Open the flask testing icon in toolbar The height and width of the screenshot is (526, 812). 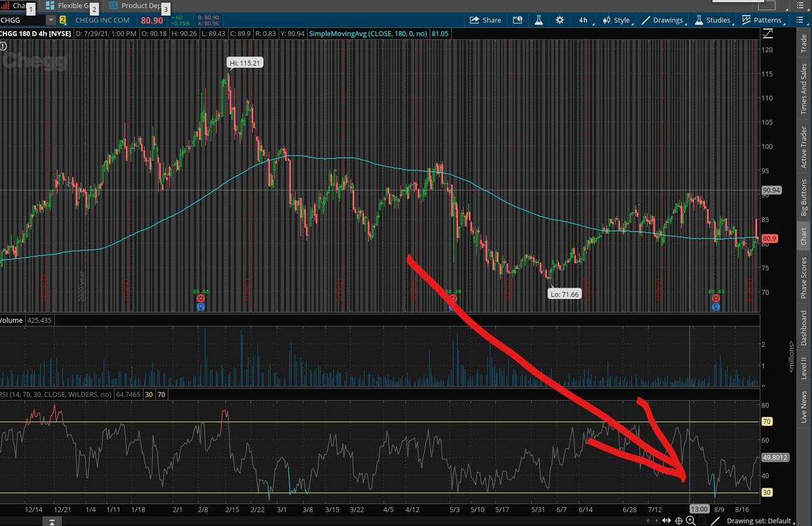tap(539, 20)
